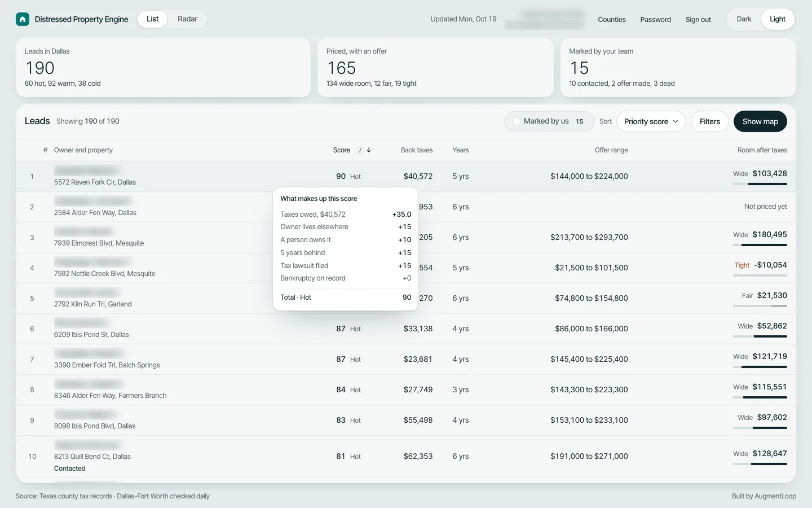Click Sign out

pyautogui.click(x=698, y=20)
